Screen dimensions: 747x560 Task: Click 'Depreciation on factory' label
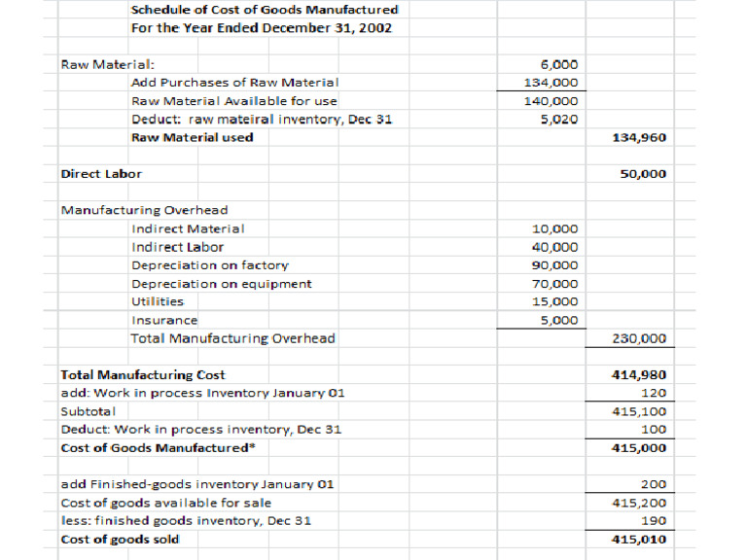tap(210, 265)
